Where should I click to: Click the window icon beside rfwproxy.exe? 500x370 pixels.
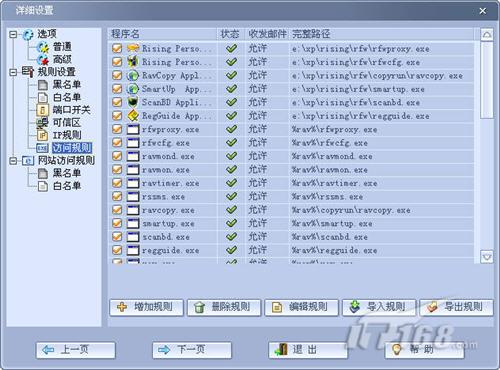133,129
